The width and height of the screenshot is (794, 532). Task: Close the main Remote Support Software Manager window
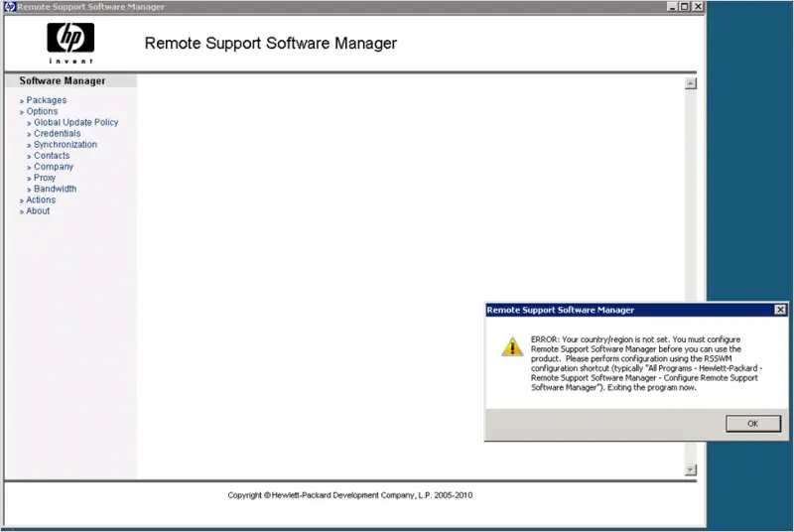698,7
